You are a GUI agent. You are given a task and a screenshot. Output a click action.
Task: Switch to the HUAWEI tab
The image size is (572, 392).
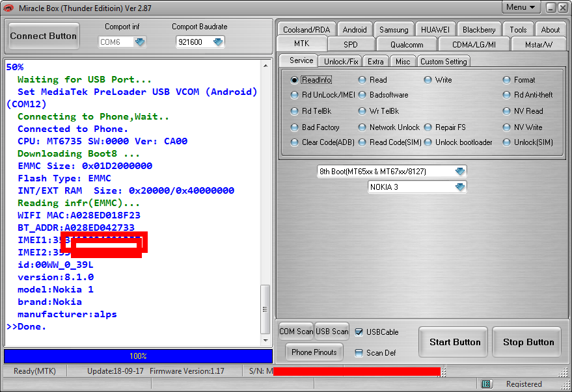pos(435,29)
